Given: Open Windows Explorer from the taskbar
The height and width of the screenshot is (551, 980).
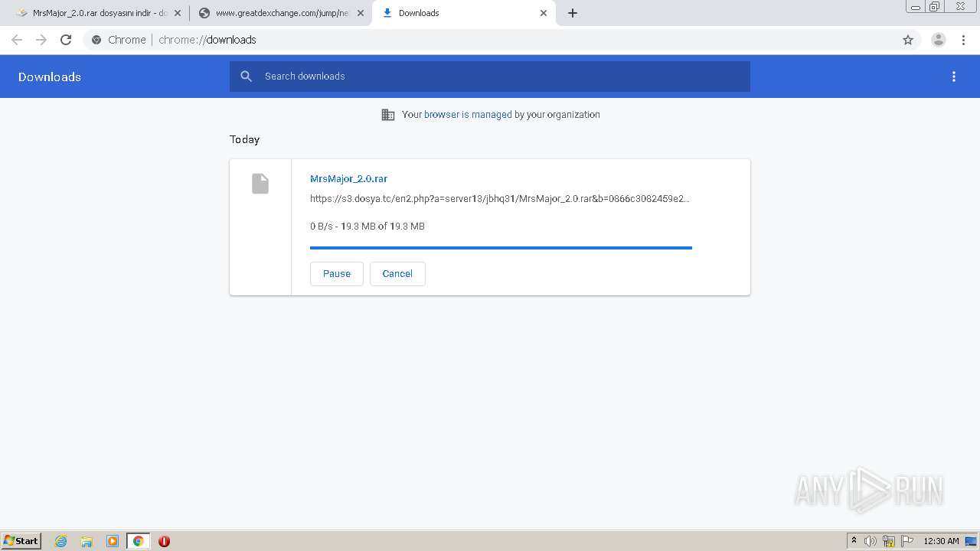Looking at the screenshot, I should coord(87,541).
